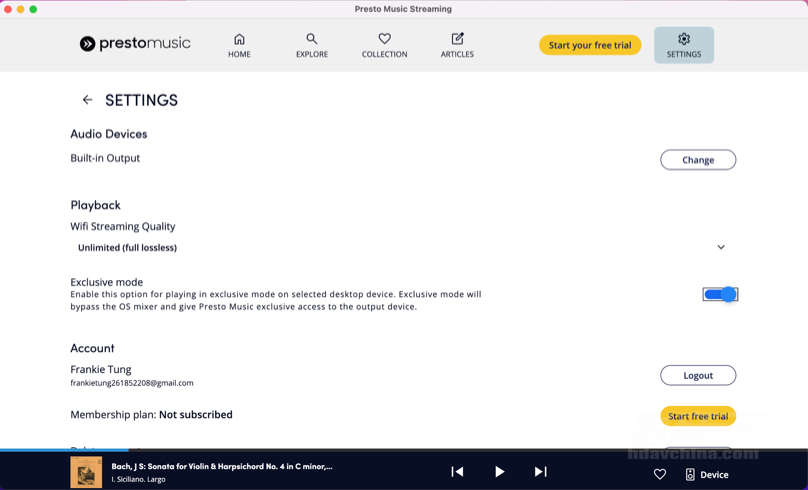
Task: Open the Home tab
Action: (x=239, y=45)
